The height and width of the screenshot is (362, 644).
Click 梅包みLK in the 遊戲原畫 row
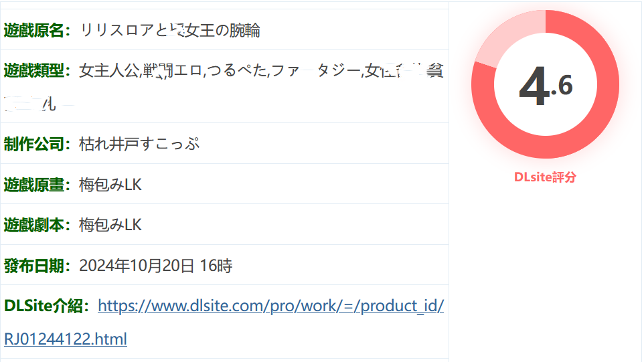pos(110,185)
